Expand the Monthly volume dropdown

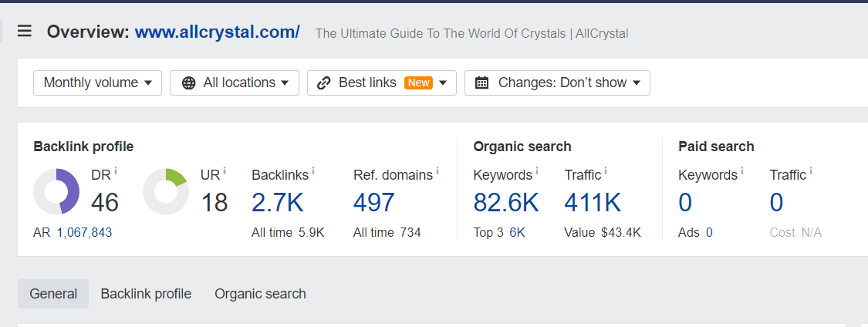pos(97,83)
